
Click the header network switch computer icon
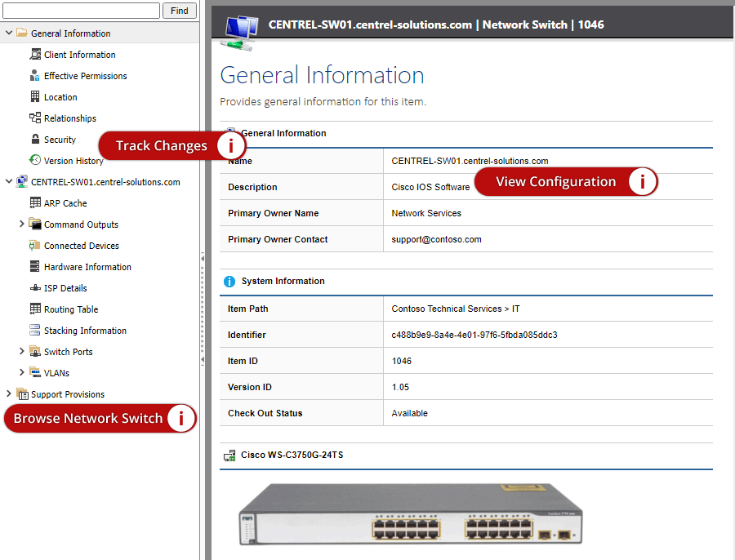[240, 32]
